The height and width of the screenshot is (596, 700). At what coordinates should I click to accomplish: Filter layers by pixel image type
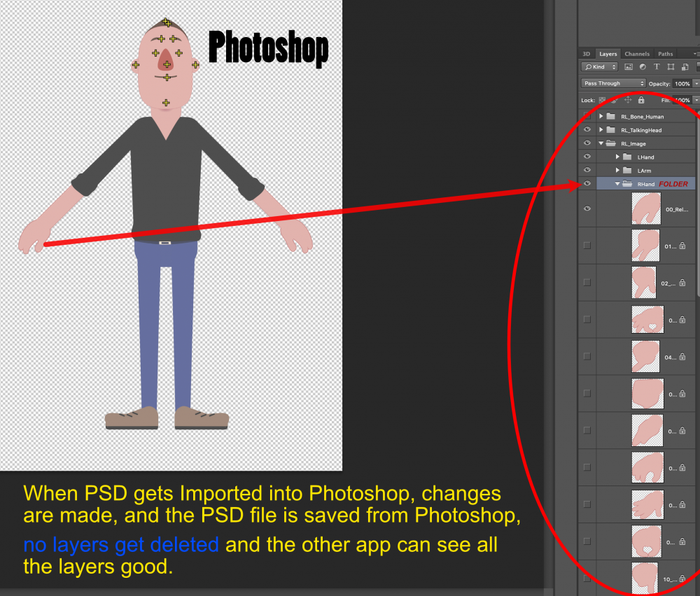click(x=629, y=67)
